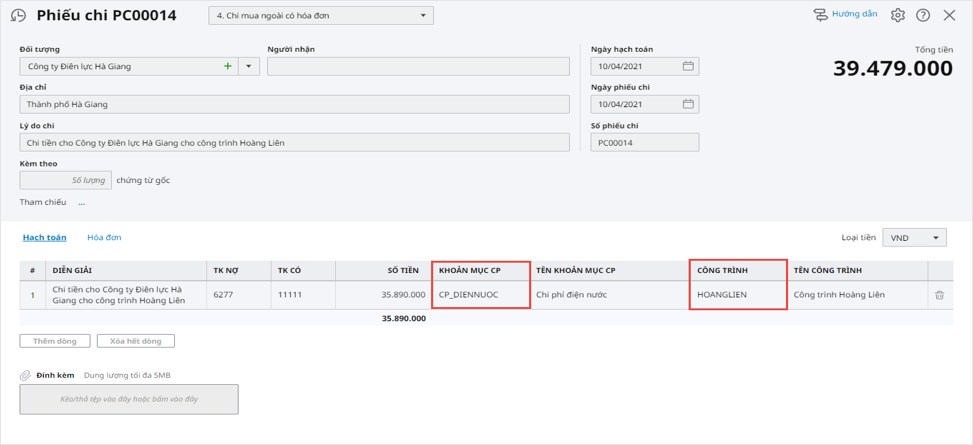This screenshot has height=445, width=973.
Task: Click the Số phiếu chi field
Action: coord(644,143)
